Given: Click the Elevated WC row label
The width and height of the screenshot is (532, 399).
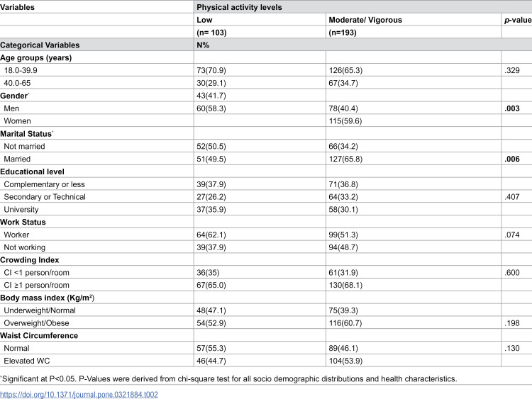Looking at the screenshot, I should click(27, 361).
